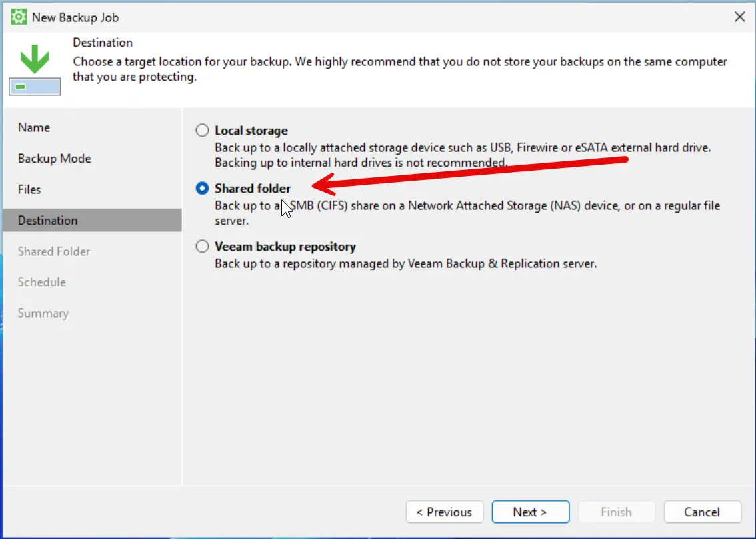Open the Backup Mode wizard step
Image resolution: width=756 pixels, height=539 pixels.
55,159
